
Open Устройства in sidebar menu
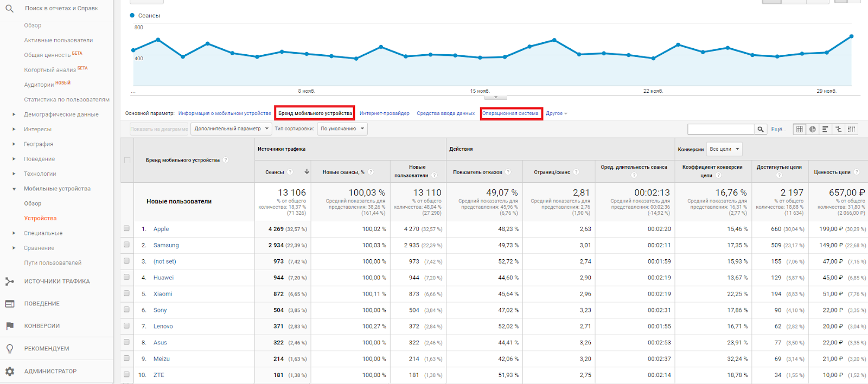(40, 218)
